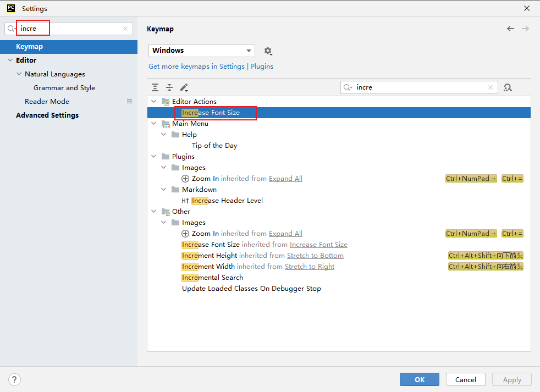
Task: Clear the left settings search box
Action: pos(125,29)
